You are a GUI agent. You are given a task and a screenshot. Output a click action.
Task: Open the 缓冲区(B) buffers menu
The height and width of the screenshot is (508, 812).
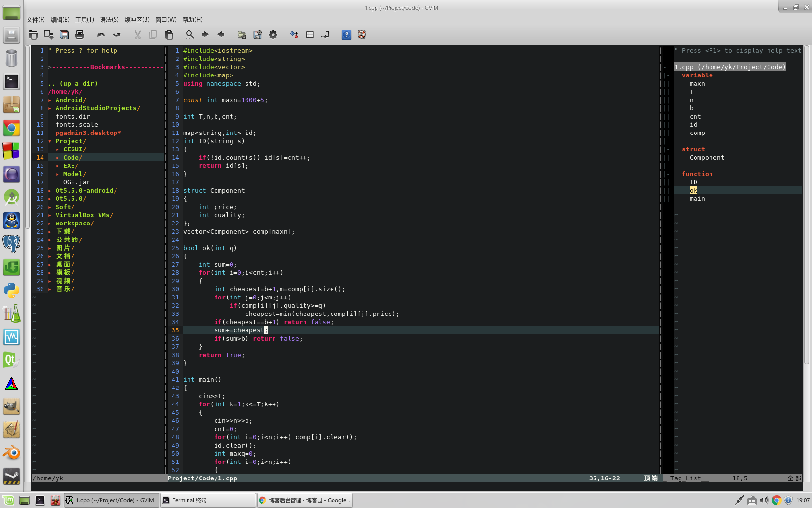click(137, 20)
